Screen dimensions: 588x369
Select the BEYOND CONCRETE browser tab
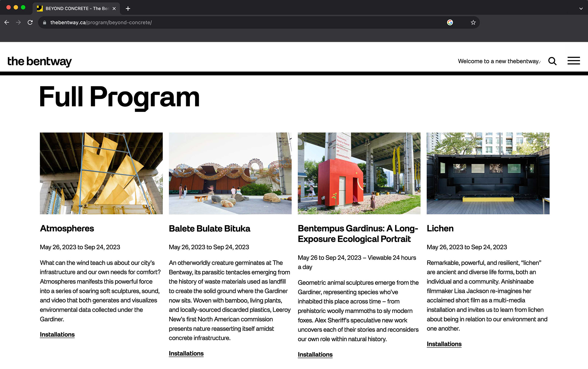(77, 9)
